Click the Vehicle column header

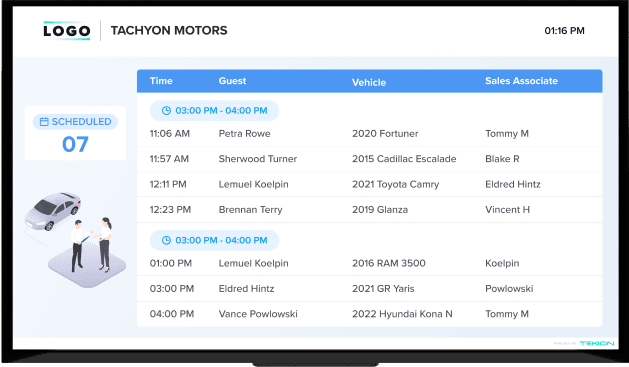tap(369, 83)
